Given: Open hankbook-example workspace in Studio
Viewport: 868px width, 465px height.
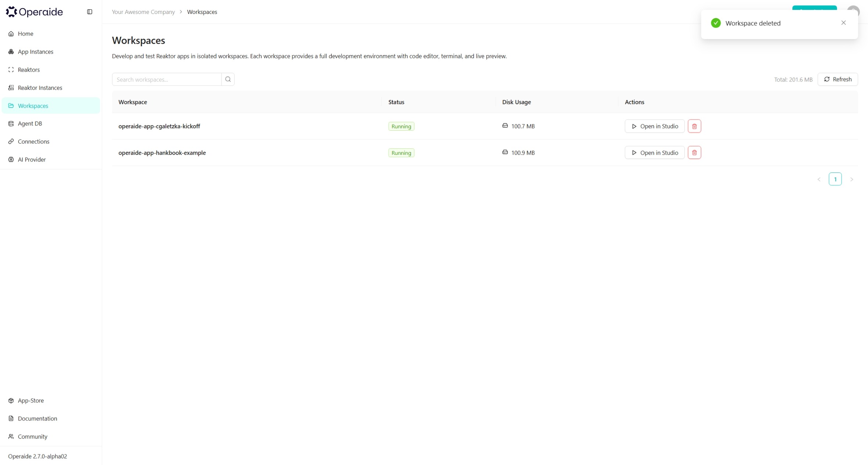Looking at the screenshot, I should 655,153.
